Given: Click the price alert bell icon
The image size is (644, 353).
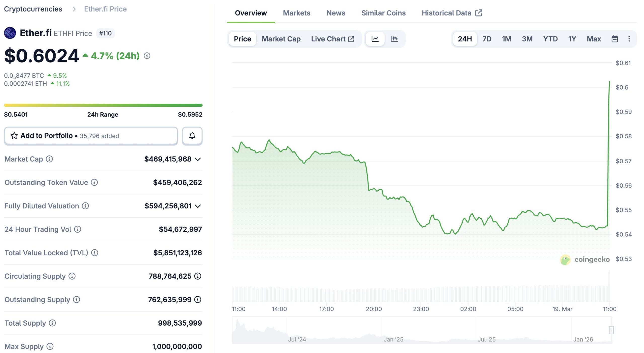Looking at the screenshot, I should [192, 136].
